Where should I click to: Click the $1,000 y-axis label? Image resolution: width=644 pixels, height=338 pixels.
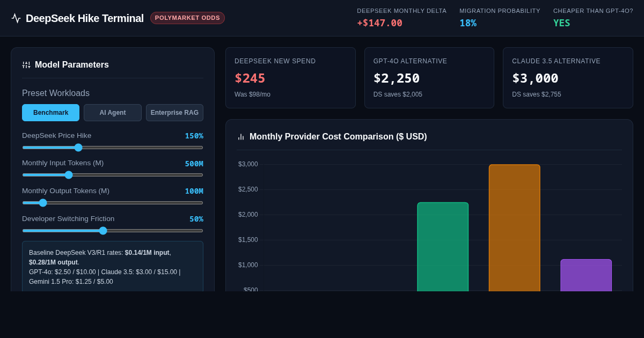point(248,265)
